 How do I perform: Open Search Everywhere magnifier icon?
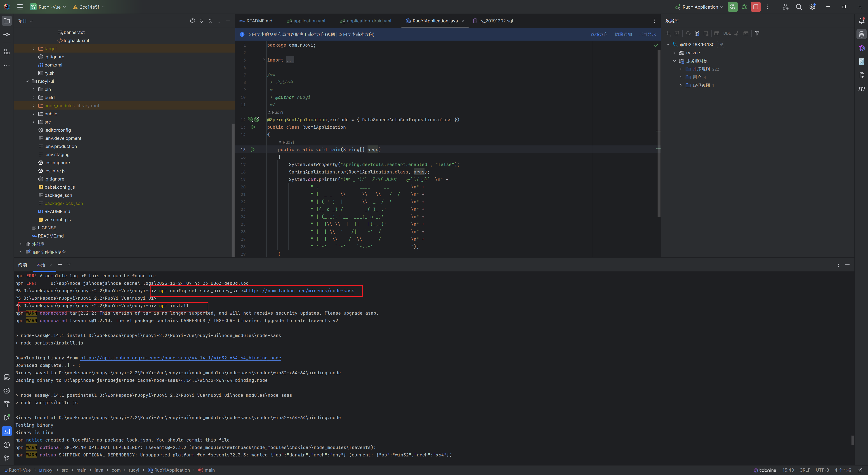(799, 7)
